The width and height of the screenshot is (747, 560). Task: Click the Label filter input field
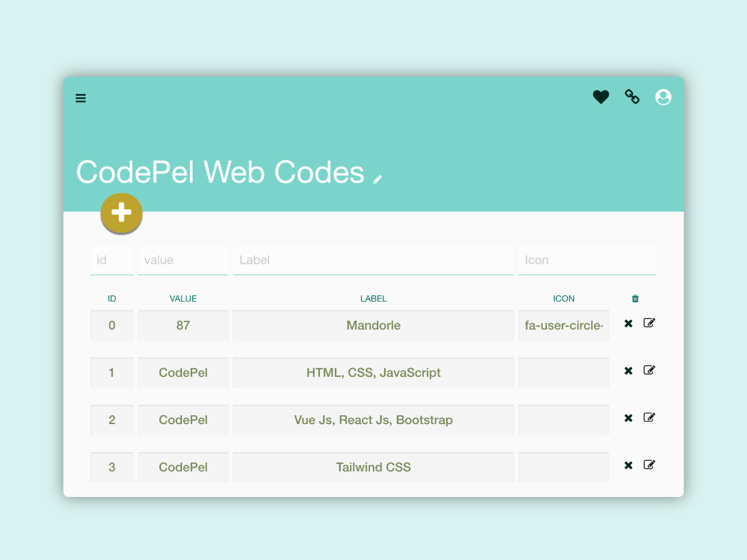coord(373,260)
